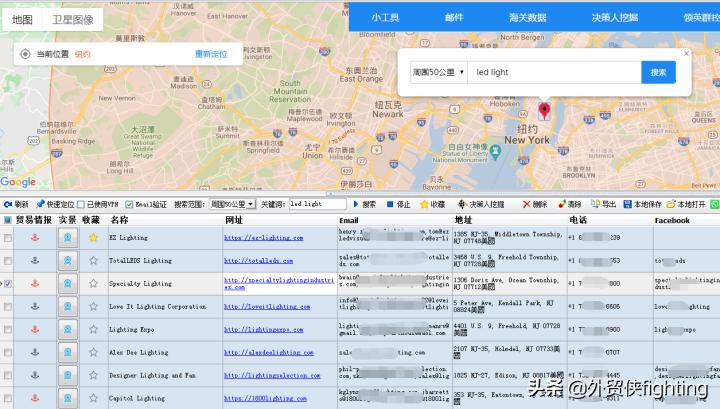Toggle the 已使用VPN checkbox
Image resolution: width=720 pixels, height=409 pixels.
point(81,204)
